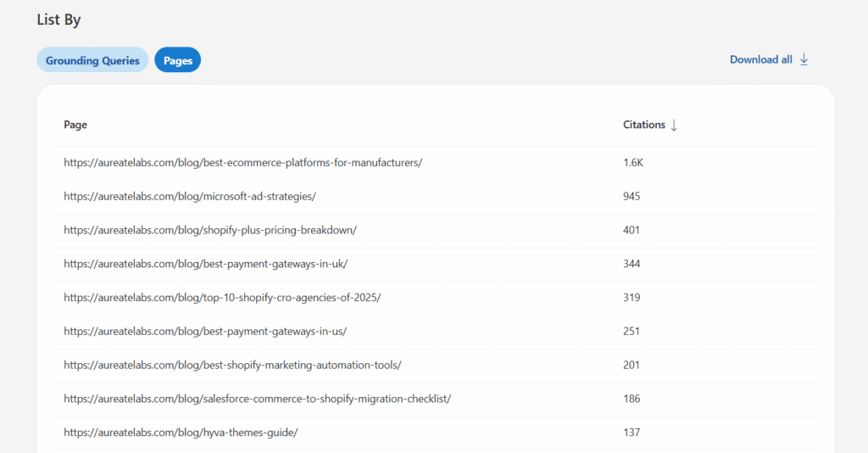868x453 pixels.
Task: Click the download arrow icon
Action: [x=804, y=59]
